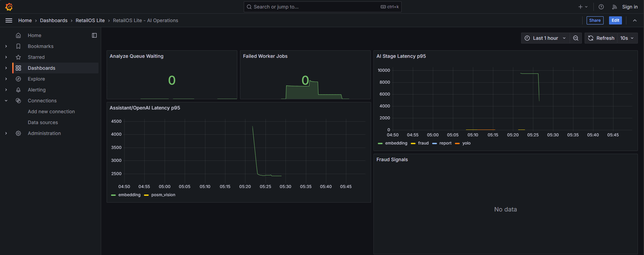Go to Dashboards breadcrumb link
This screenshot has width=644, height=255.
54,20
